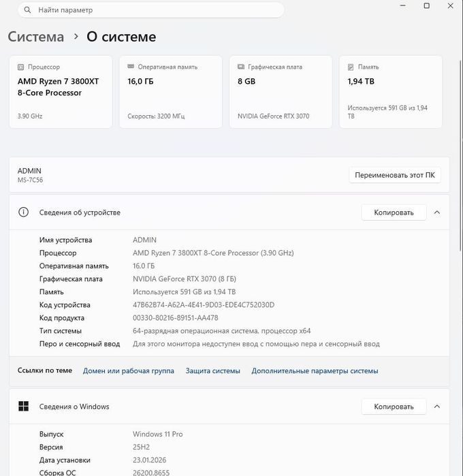The width and height of the screenshot is (463, 476).
Task: Go back to the Система breadcrumb
Action: pos(36,37)
